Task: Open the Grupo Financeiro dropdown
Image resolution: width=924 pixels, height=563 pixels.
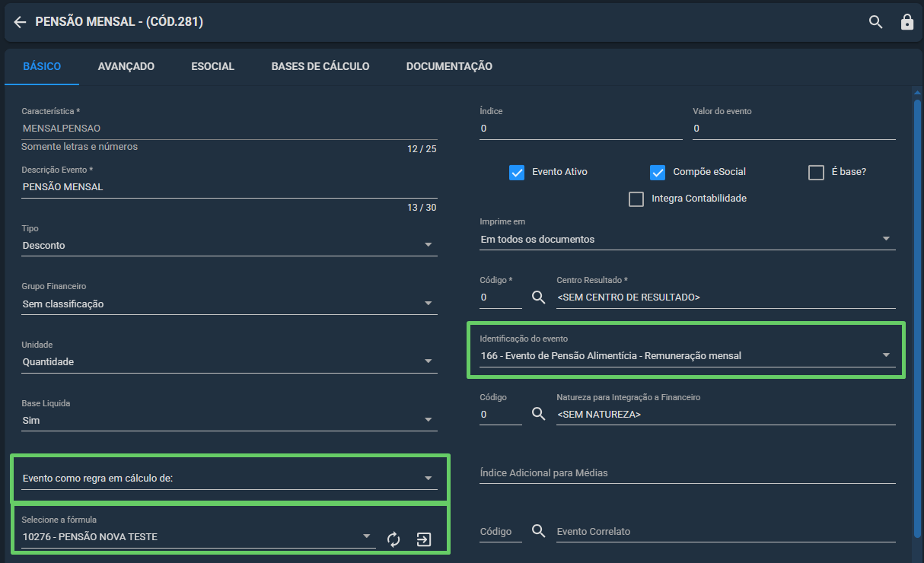Action: tap(229, 304)
